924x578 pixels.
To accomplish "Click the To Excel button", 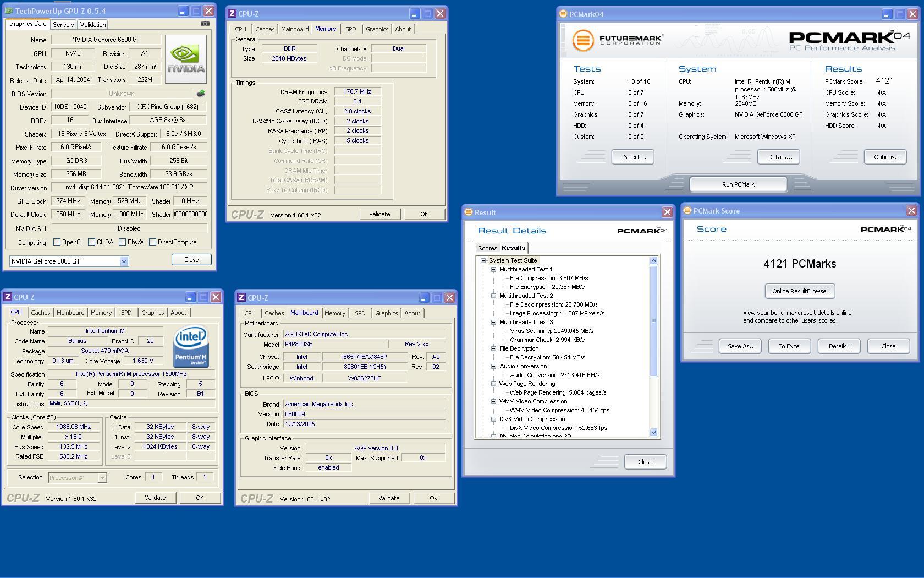I will pos(789,346).
